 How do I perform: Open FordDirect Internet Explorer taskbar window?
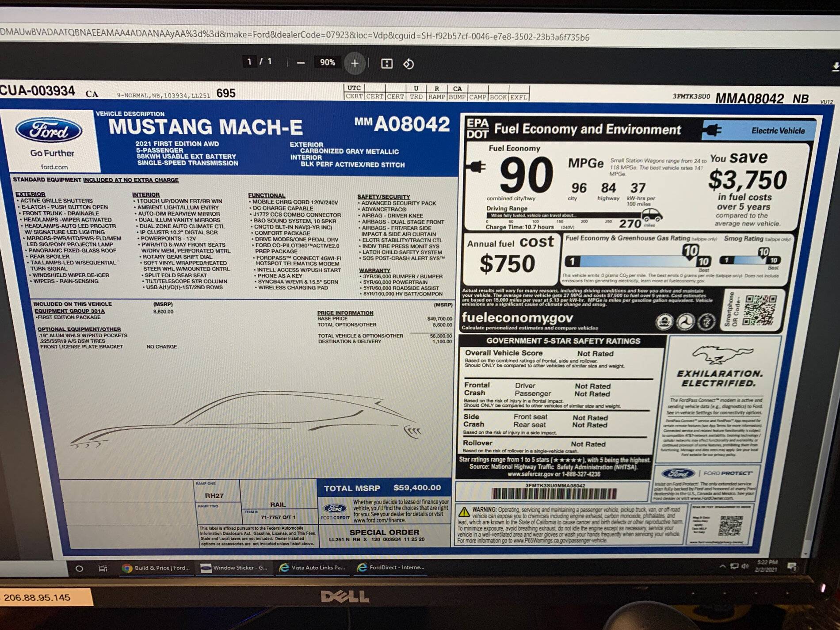tap(391, 567)
